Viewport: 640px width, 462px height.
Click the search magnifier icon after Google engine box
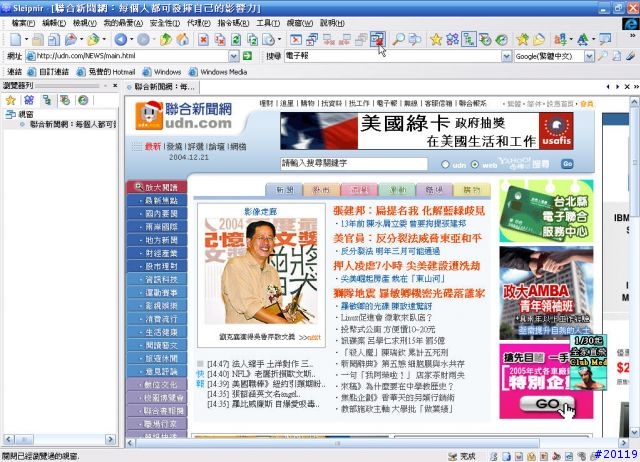pyautogui.click(x=602, y=56)
